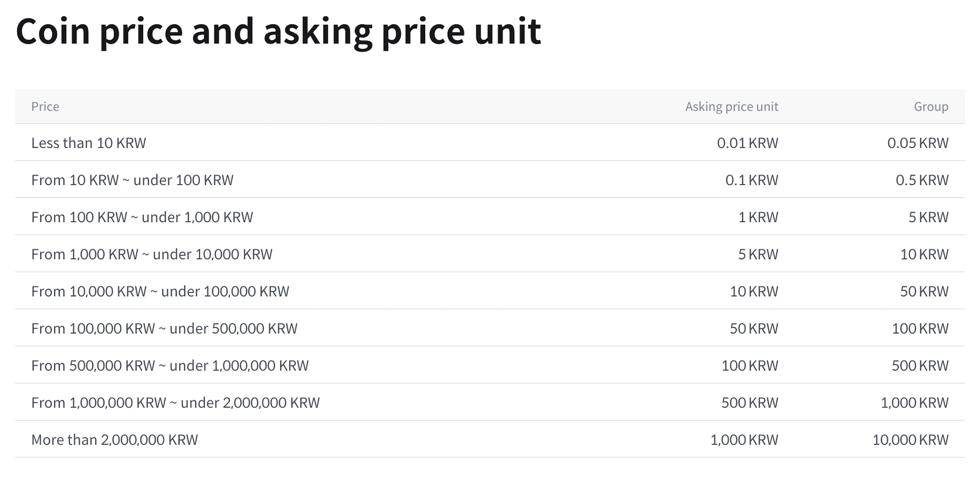Select the 'More than 2,000,000 KRW' row
The image size is (980, 482).
click(x=114, y=440)
